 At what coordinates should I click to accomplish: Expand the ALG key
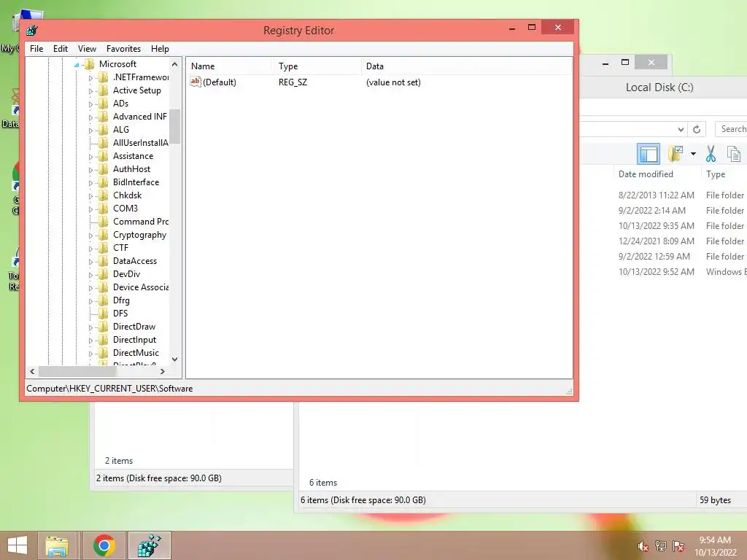click(x=90, y=130)
